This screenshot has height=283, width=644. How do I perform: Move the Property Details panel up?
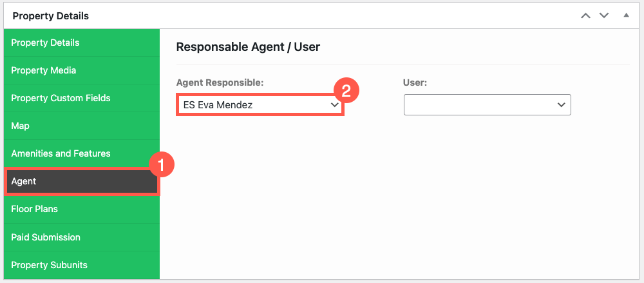[585, 16]
